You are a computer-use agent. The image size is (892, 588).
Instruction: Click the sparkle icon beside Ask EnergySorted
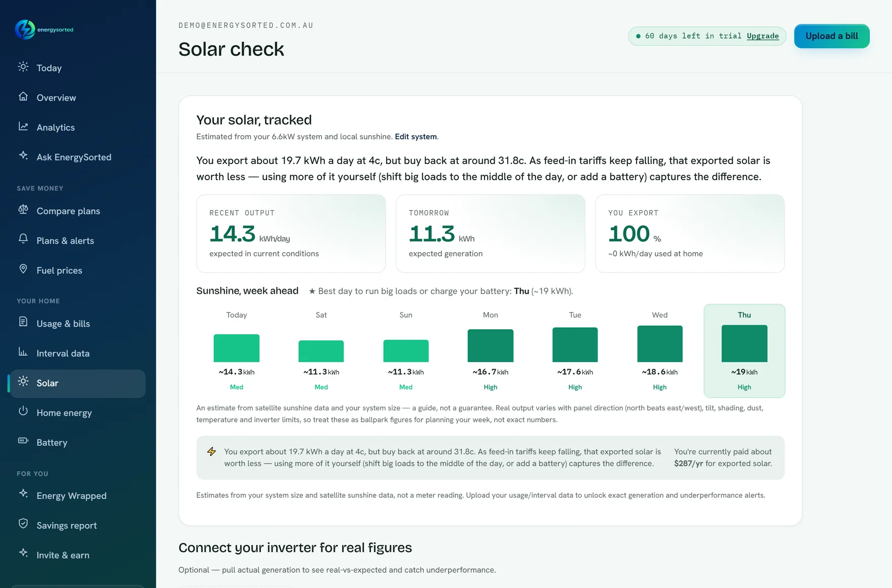click(x=23, y=155)
